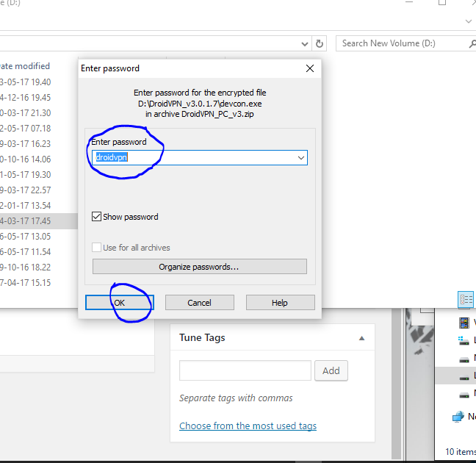Select the row dated 4-12-16 19.45
Screen dimensions: 476x463
click(26, 98)
